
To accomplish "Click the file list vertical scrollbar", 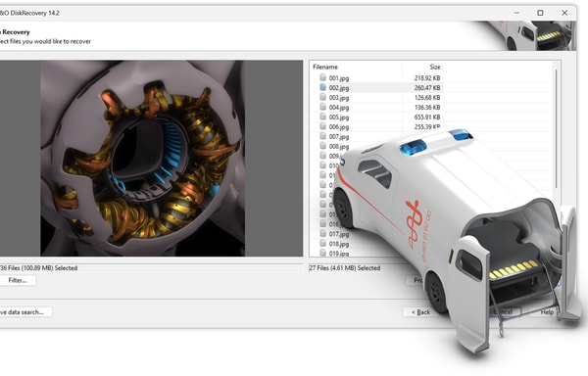I will point(556,128).
